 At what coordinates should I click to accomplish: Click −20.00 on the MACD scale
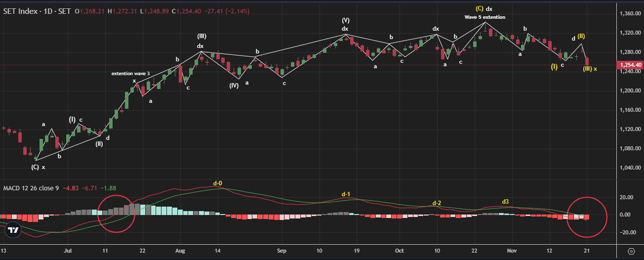628,232
